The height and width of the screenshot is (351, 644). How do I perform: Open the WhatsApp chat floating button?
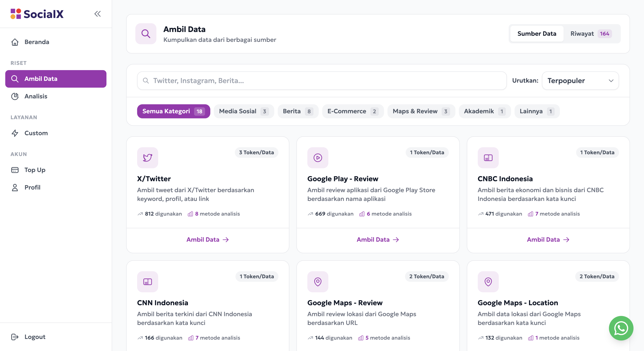pos(621,328)
